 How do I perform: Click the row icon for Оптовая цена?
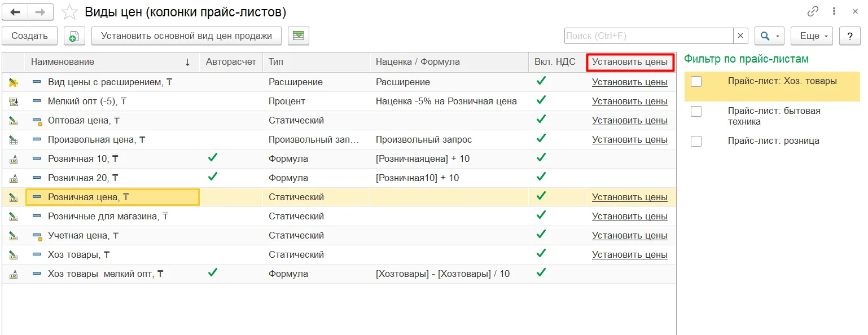[x=14, y=121]
